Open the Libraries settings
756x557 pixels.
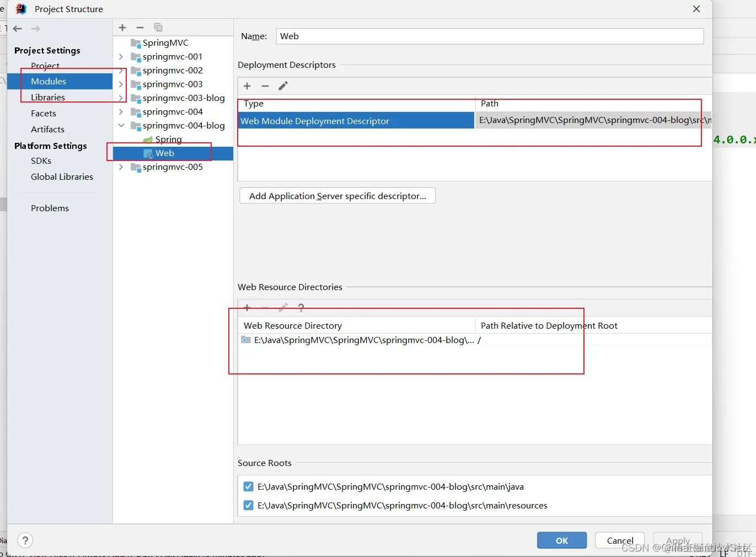[48, 97]
